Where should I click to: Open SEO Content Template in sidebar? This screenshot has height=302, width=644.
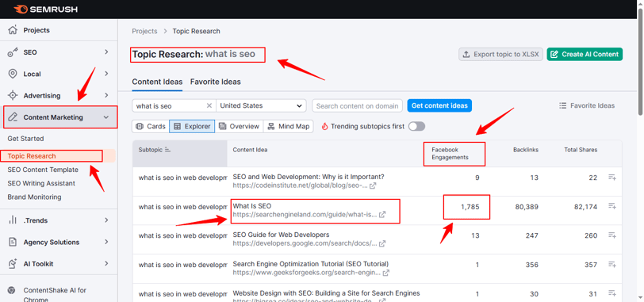click(x=43, y=170)
